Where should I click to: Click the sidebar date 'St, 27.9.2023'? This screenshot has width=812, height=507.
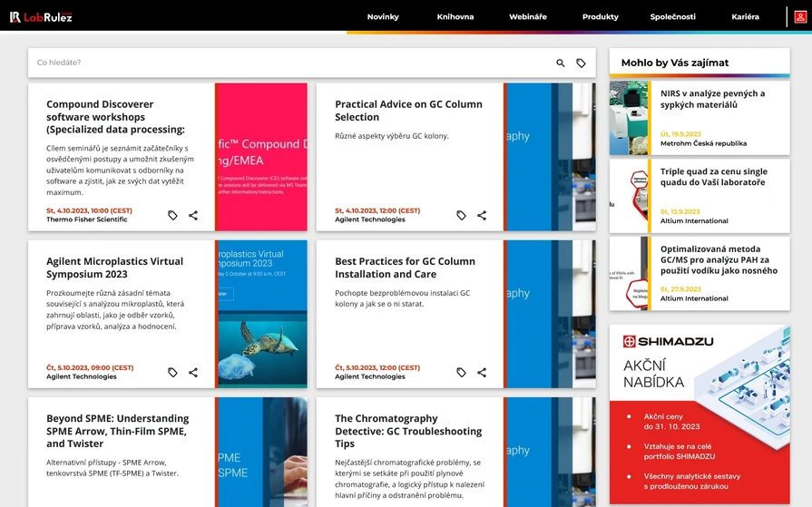680,289
